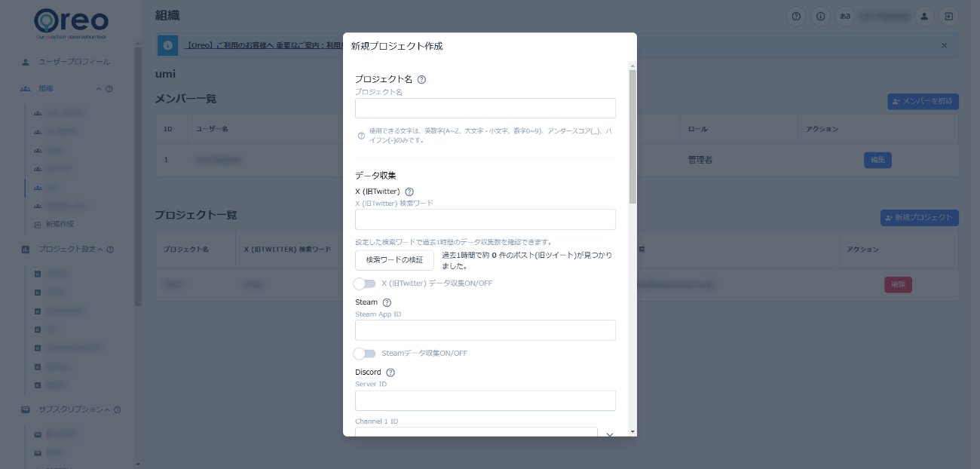Viewport: 980px width, 469px height.
Task: Click the 編集 button in the member row
Action: [x=877, y=160]
